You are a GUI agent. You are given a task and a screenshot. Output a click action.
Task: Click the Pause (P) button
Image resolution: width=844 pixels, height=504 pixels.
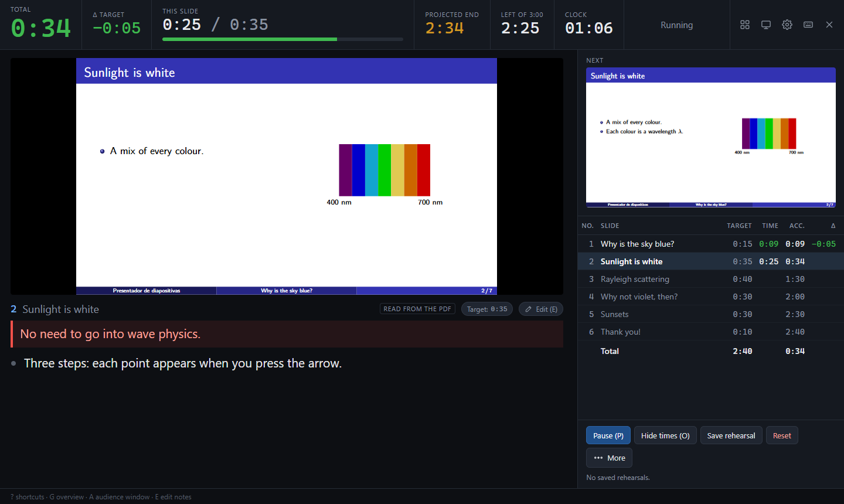tap(608, 435)
